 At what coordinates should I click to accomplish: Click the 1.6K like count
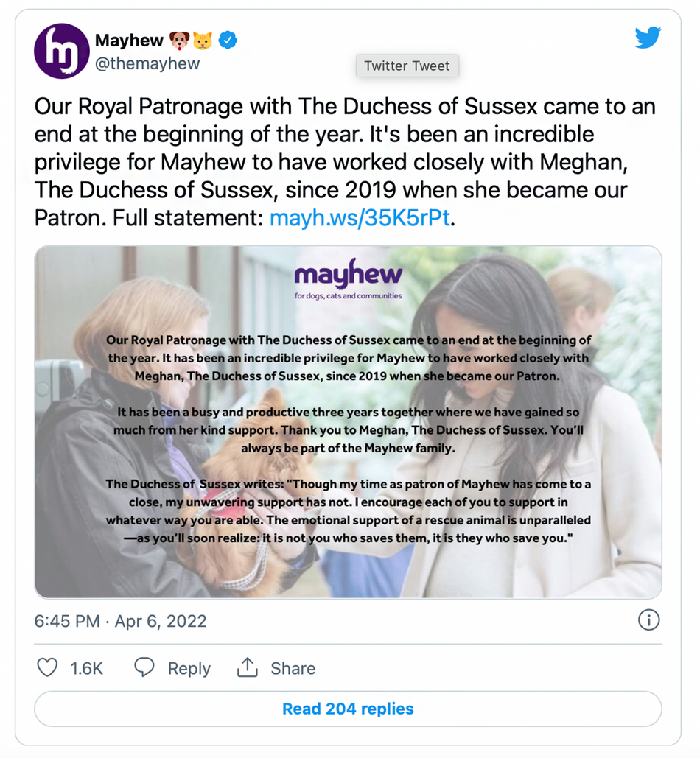(x=86, y=667)
